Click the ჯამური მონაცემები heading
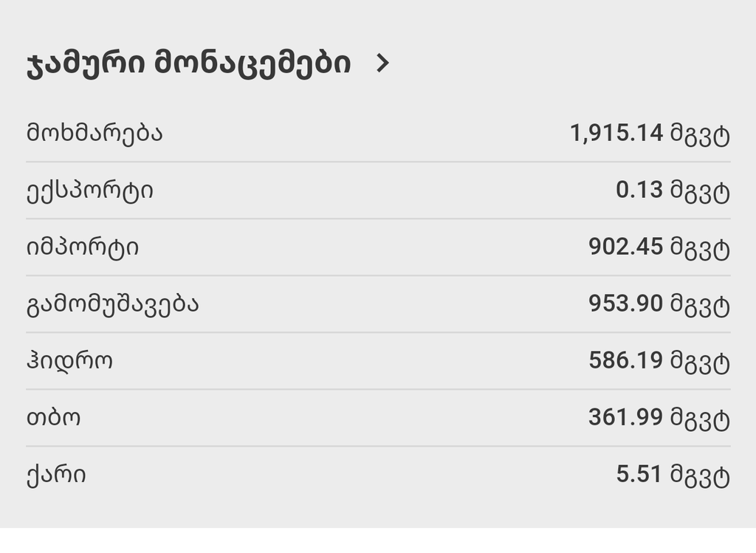The width and height of the screenshot is (756, 553). (x=188, y=65)
